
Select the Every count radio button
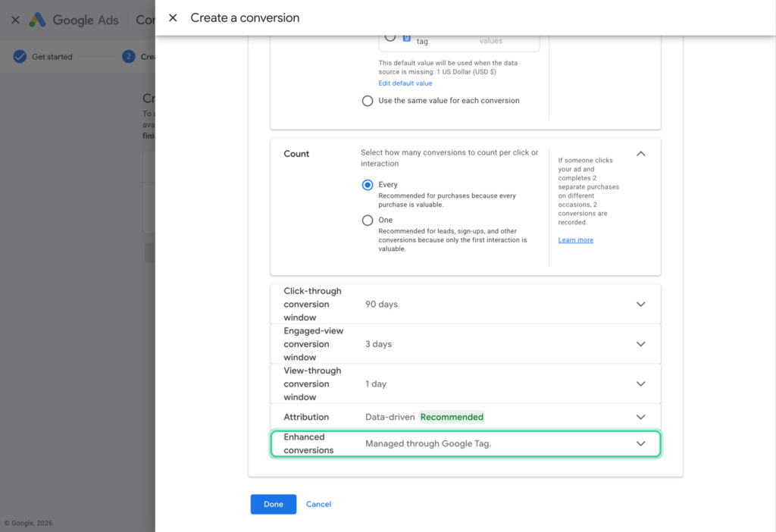(x=368, y=185)
